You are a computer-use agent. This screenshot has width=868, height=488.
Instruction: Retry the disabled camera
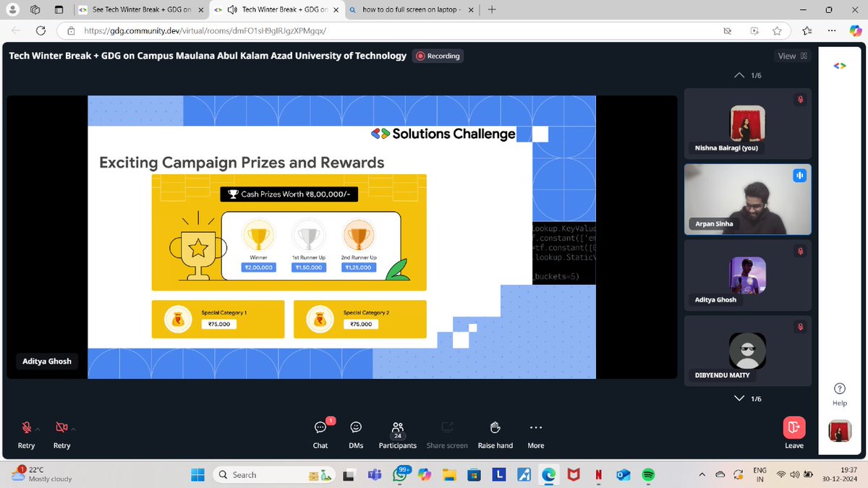61,434
